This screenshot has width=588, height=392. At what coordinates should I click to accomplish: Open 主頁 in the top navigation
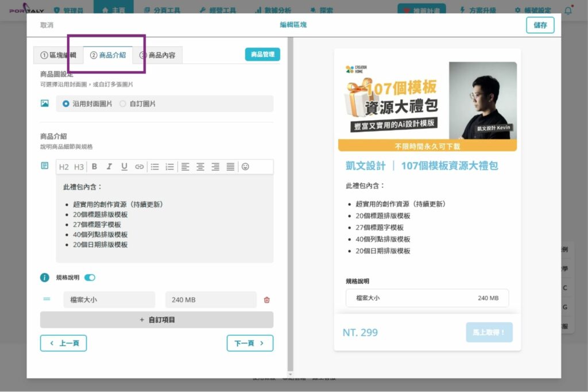(114, 10)
